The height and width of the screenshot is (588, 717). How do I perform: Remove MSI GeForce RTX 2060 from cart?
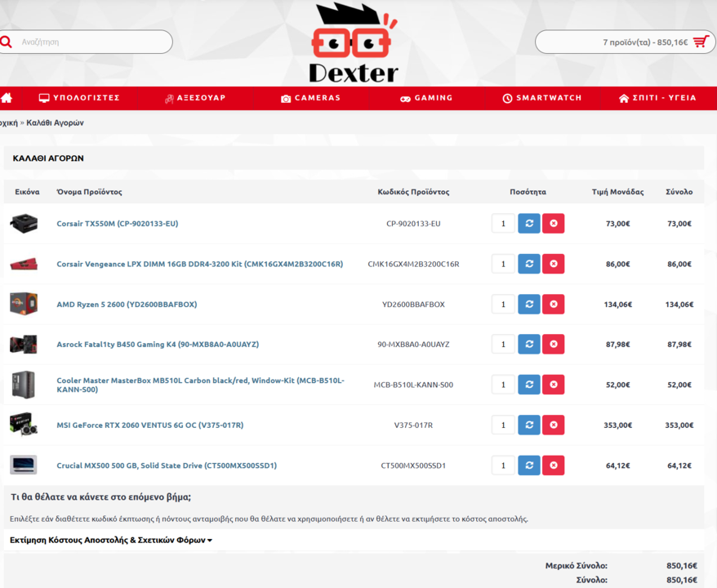(x=554, y=425)
